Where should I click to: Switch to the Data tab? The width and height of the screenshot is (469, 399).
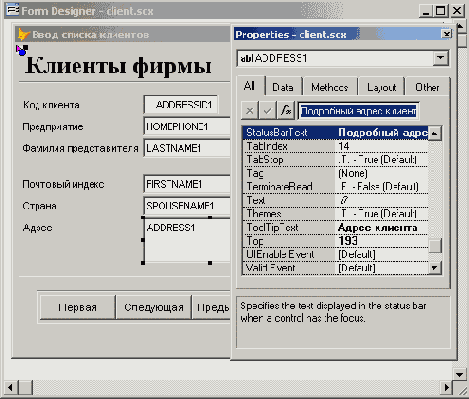pyautogui.click(x=283, y=87)
